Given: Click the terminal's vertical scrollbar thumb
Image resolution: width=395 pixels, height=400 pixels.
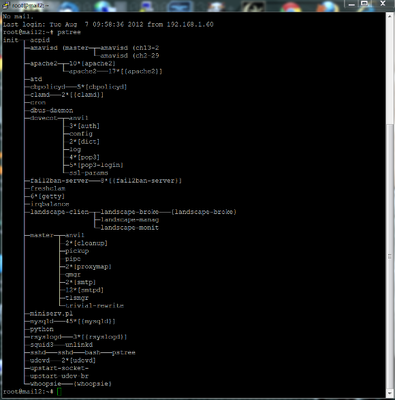Looking at the screenshot, I should (x=390, y=256).
